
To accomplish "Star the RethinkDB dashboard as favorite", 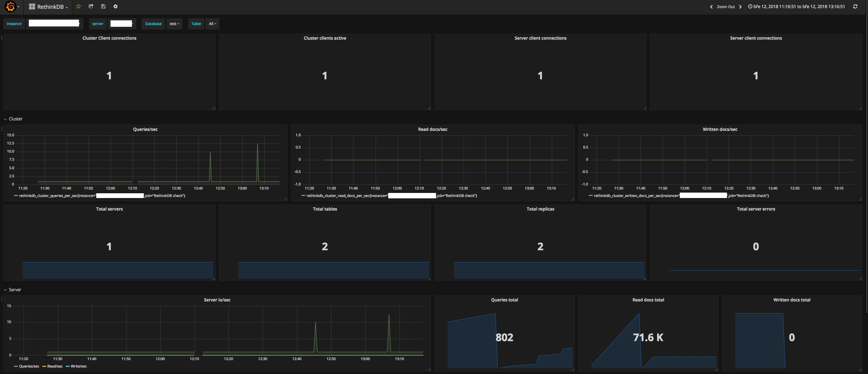I will click(79, 6).
